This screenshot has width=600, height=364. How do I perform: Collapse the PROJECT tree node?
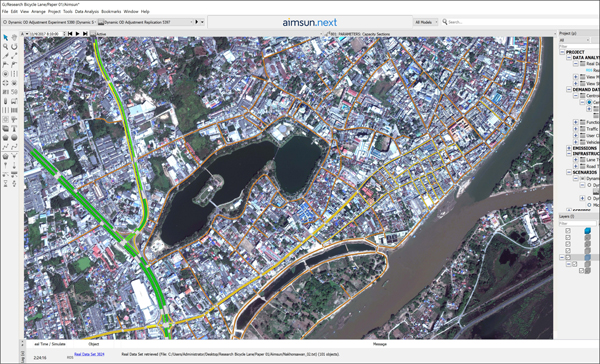562,52
